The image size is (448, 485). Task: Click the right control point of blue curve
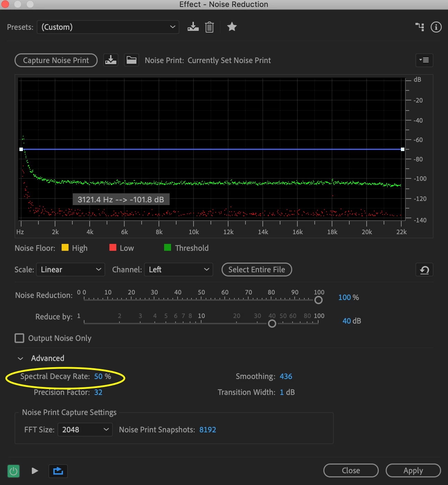(403, 149)
